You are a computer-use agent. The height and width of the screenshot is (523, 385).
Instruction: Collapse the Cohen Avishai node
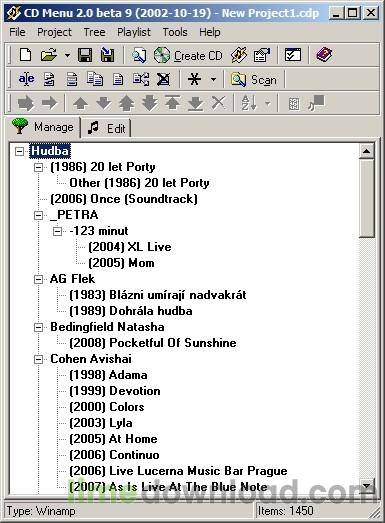(39, 360)
